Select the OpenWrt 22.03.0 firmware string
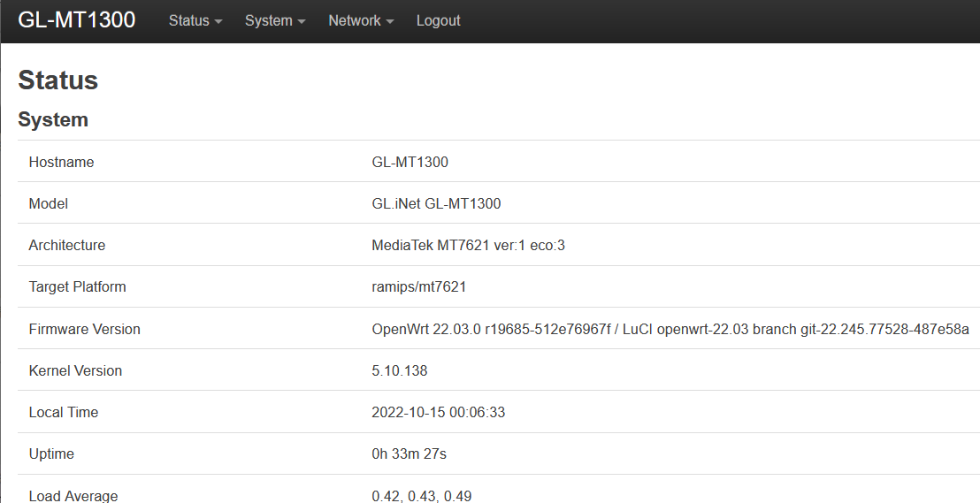Image resolution: width=980 pixels, height=503 pixels. tap(670, 329)
